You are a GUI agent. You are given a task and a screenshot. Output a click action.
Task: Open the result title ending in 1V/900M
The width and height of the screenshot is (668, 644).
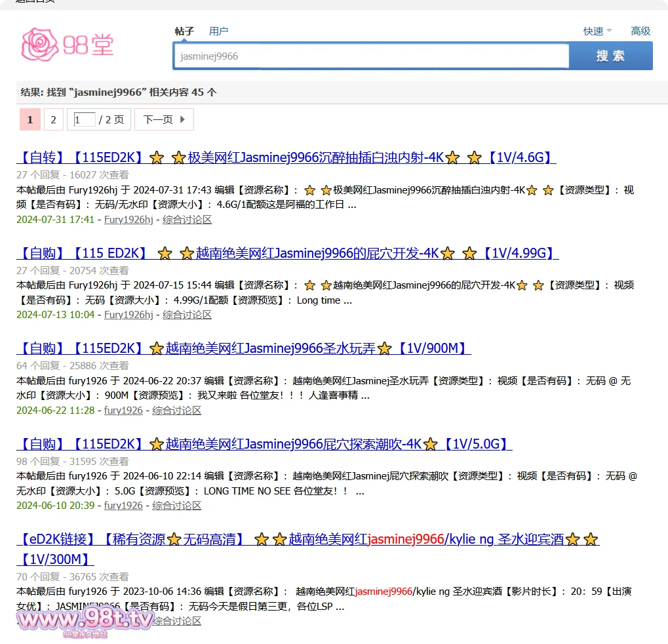tap(243, 348)
